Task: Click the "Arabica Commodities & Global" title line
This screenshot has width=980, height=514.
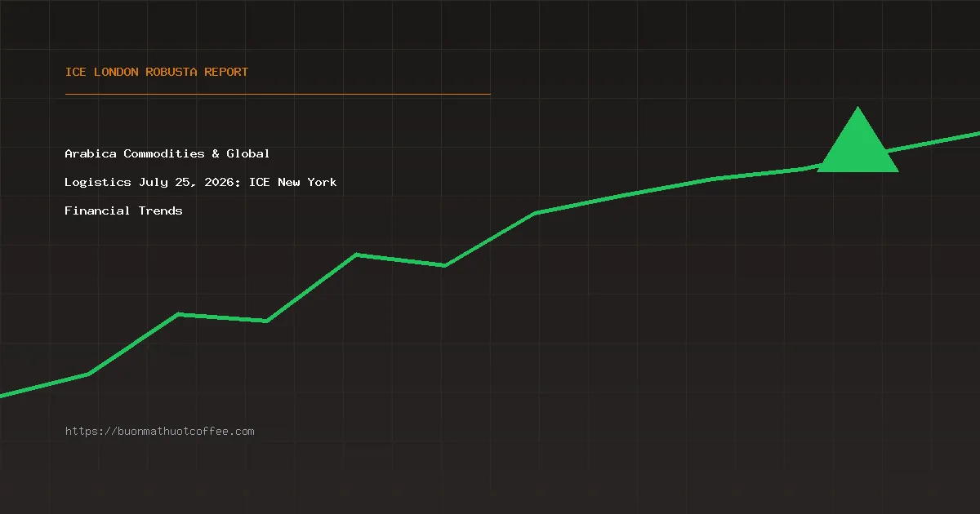Action: pos(167,153)
